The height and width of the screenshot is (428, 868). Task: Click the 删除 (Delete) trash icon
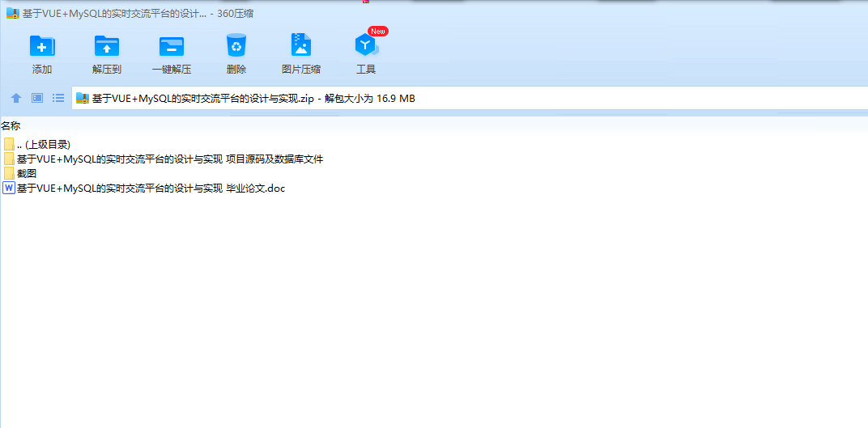pyautogui.click(x=236, y=44)
